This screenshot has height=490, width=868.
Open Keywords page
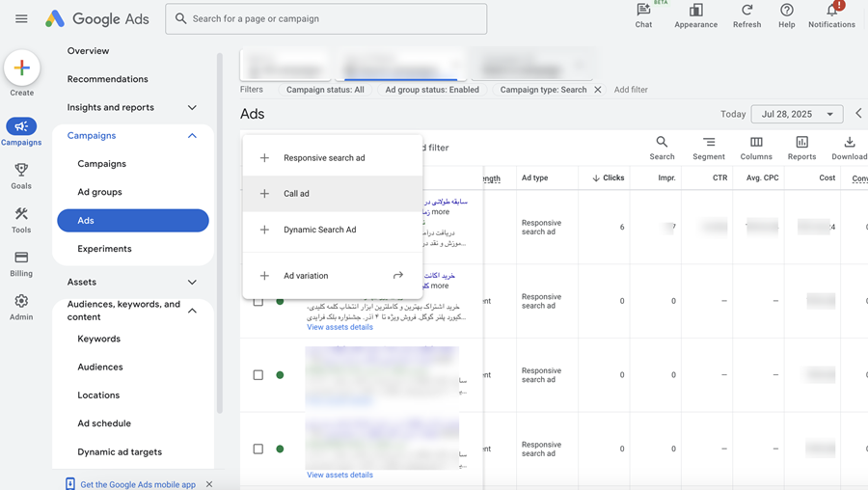pyautogui.click(x=99, y=339)
